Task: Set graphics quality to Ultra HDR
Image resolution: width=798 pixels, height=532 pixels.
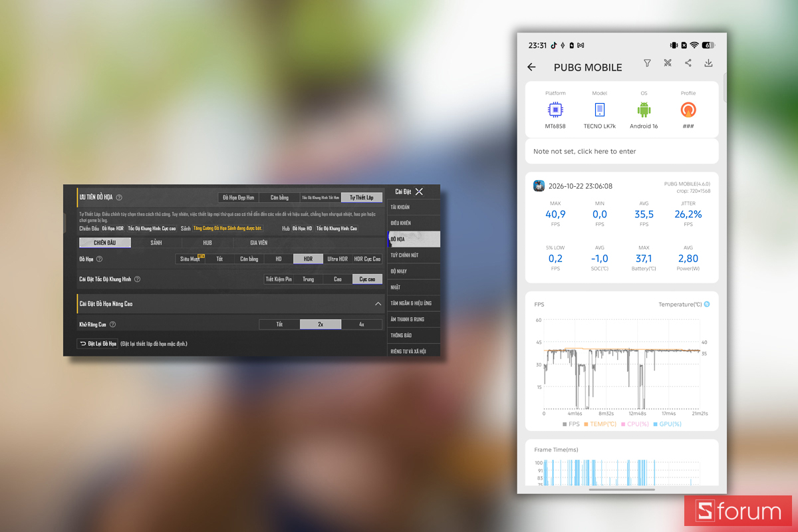Action: pos(338,259)
